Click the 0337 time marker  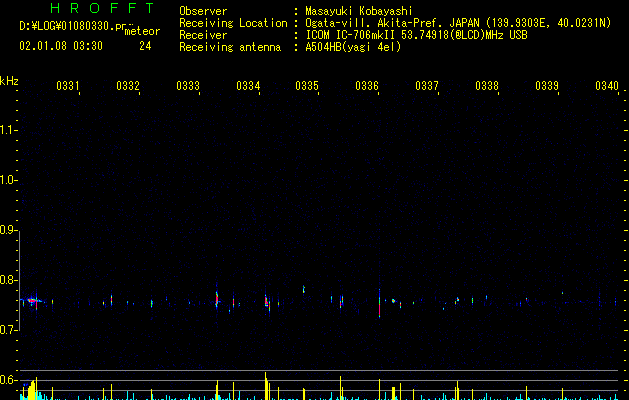coord(427,85)
